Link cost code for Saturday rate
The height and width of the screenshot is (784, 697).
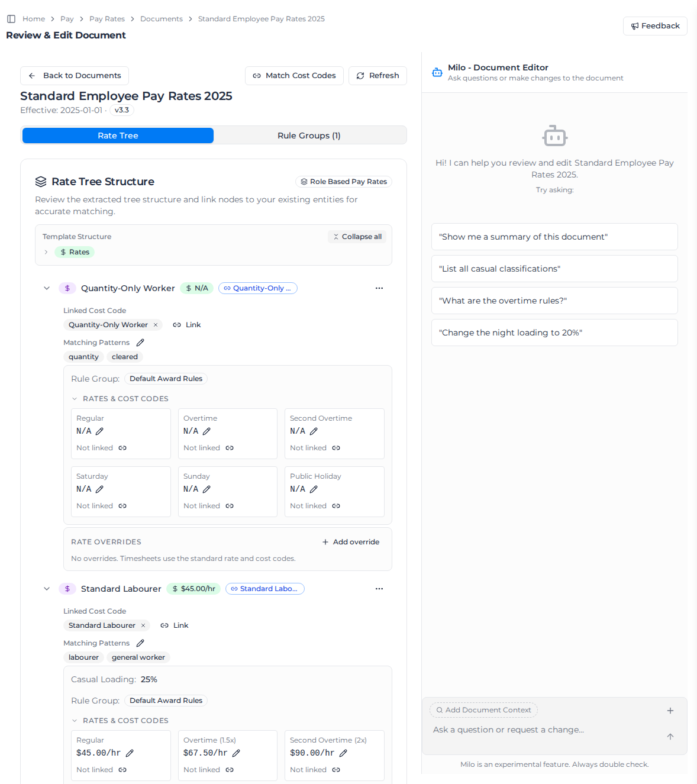click(122, 506)
